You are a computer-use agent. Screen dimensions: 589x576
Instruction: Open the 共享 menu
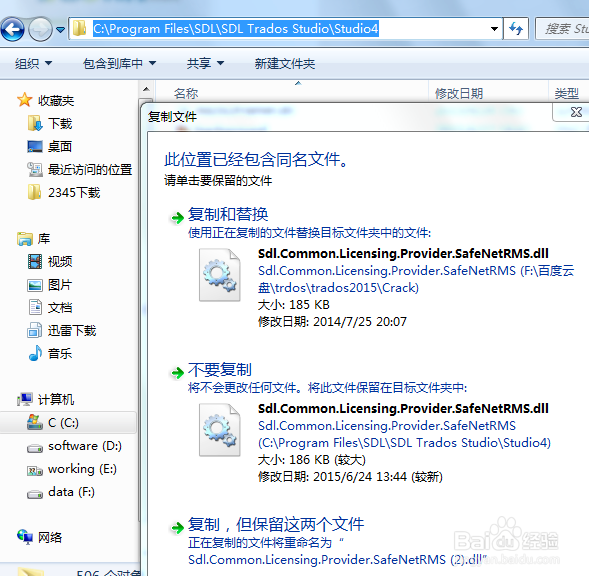[x=205, y=63]
